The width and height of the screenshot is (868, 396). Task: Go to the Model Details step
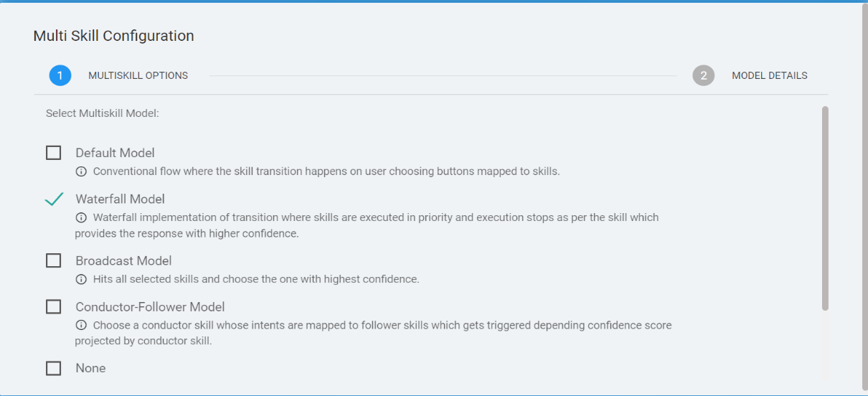tap(769, 75)
